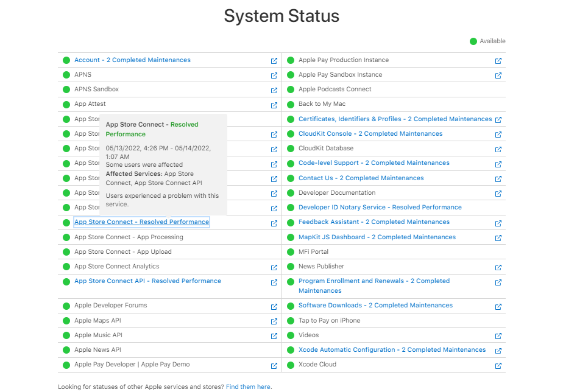Screen dimensions: 577x392
Task: Open App Store Connect API - Resolved Performance
Action: 147,281
